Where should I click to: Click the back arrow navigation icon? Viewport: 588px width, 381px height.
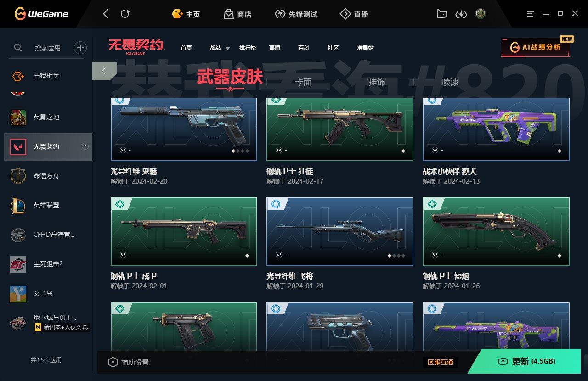(106, 14)
